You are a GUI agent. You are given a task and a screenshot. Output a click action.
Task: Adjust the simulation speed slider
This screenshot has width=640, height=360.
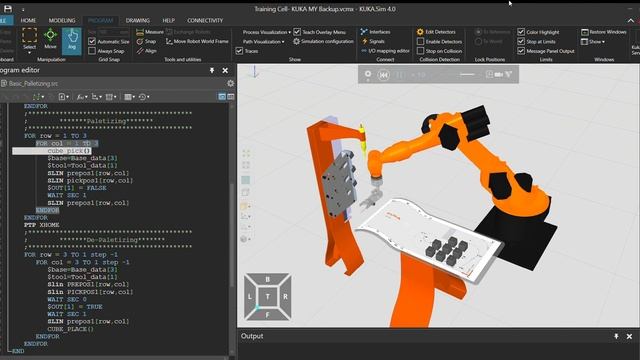point(467,74)
